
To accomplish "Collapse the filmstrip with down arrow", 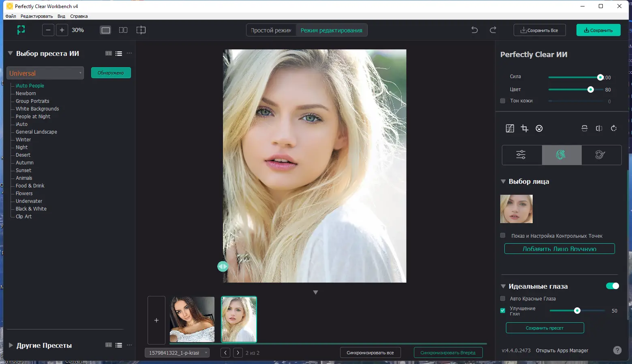I will click(x=315, y=292).
